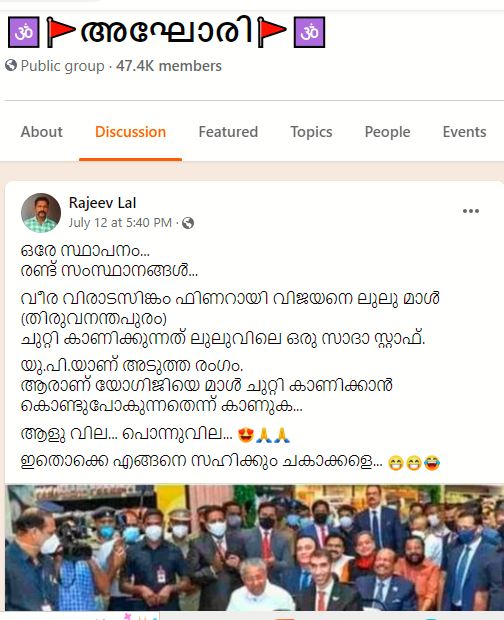The width and height of the screenshot is (504, 620).
Task: Click the right purple Om symbol in title
Action: pos(309,32)
